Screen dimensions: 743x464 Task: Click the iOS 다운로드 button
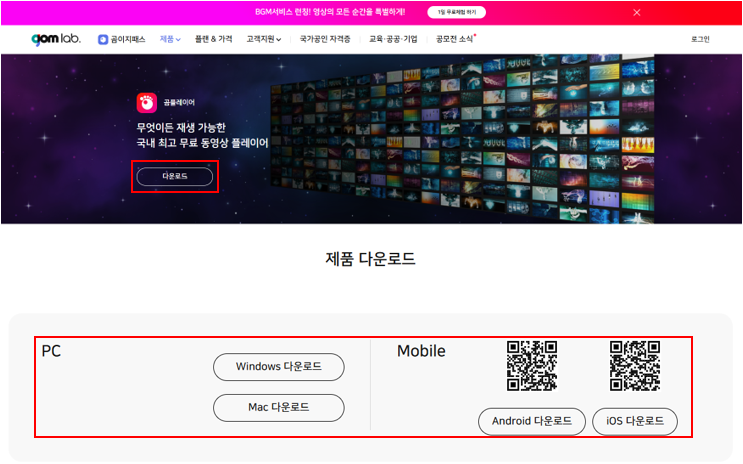tap(635, 421)
